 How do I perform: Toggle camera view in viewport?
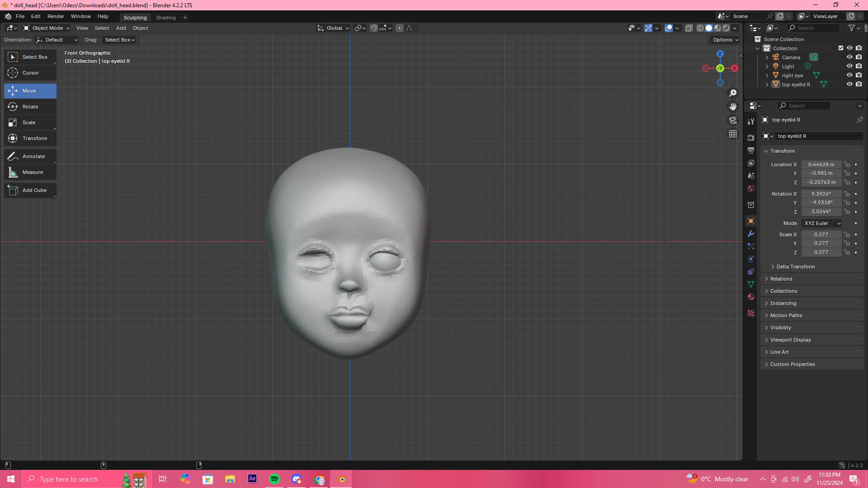[733, 121]
